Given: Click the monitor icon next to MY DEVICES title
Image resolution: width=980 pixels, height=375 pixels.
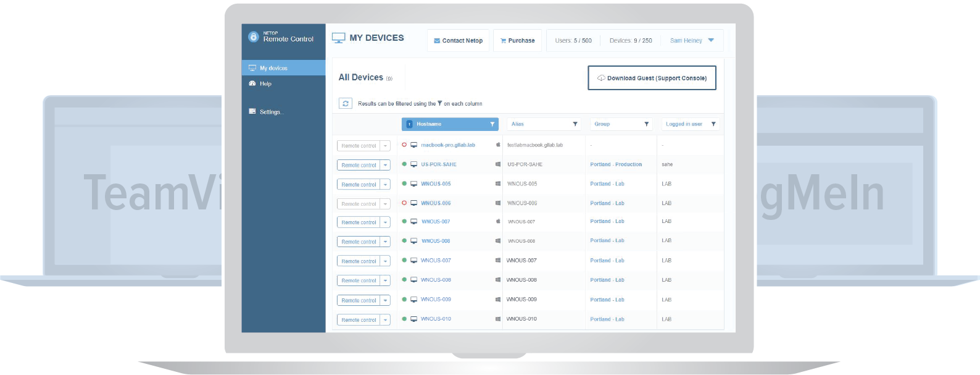Looking at the screenshot, I should pos(339,38).
